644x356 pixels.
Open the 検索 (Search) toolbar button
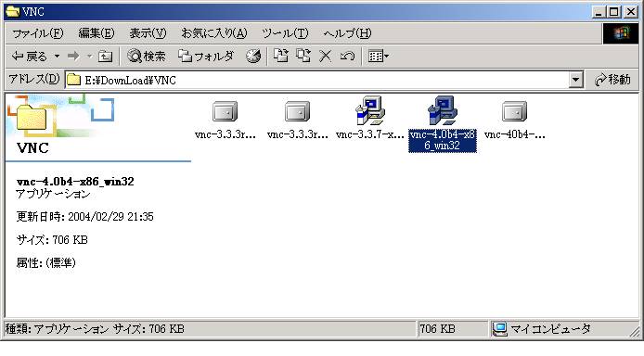(147, 57)
